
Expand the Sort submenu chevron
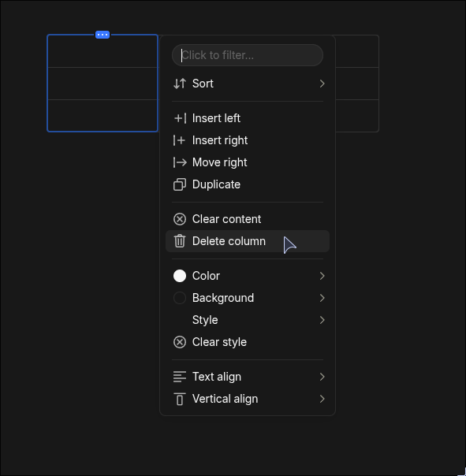point(322,84)
